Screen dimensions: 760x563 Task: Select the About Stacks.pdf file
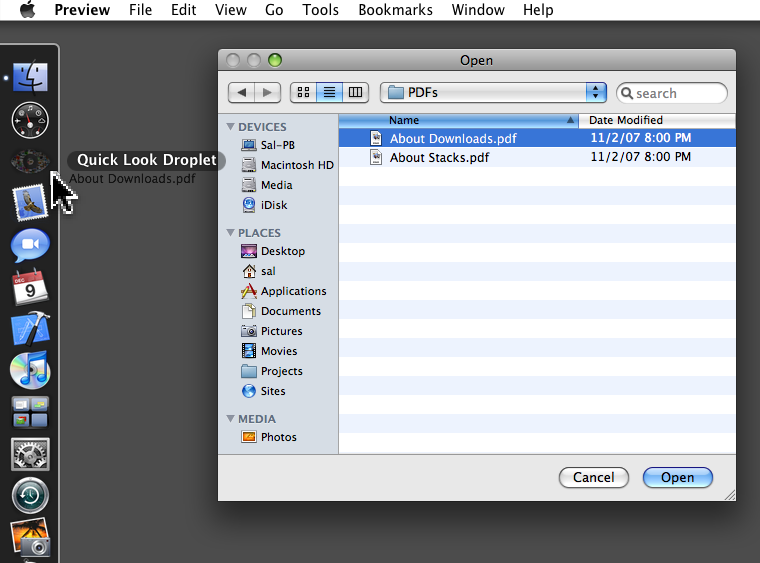point(439,157)
